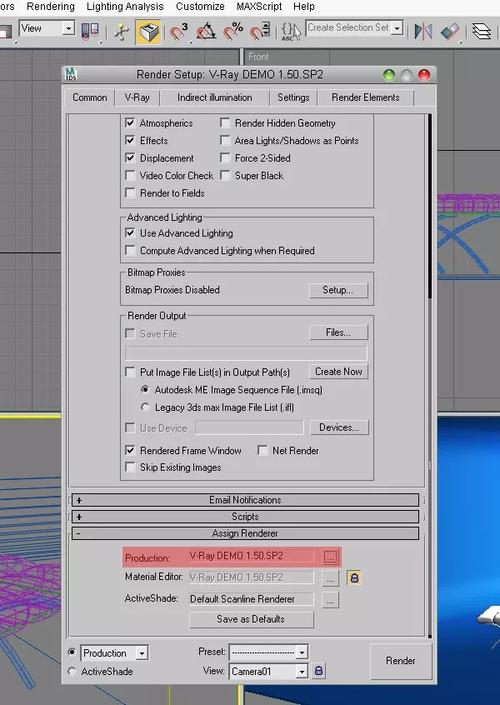Open the Settings tab
Screen dimensions: 500x705
[293, 98]
